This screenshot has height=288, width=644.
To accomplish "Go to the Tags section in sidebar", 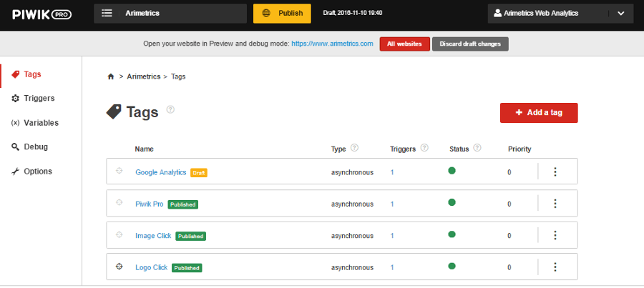I will pyautogui.click(x=32, y=74).
